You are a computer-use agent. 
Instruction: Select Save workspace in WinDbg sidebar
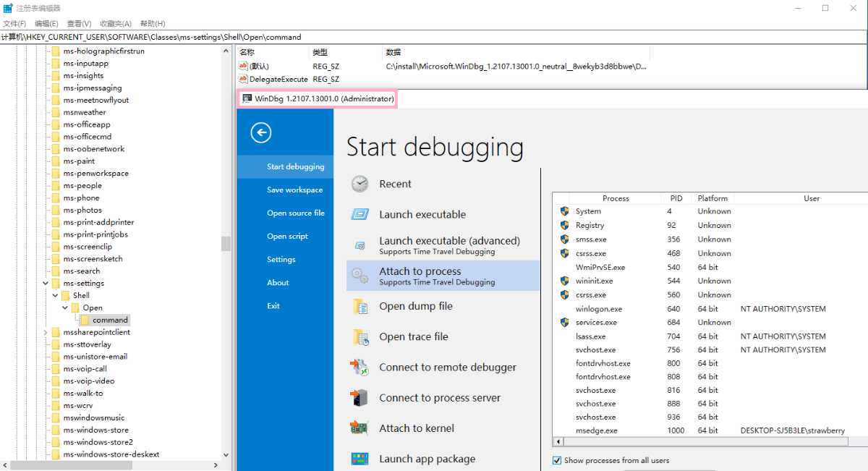point(285,190)
